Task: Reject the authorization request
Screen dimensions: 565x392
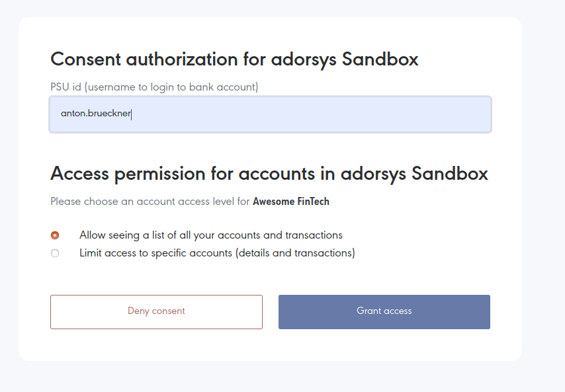Action: (x=156, y=311)
